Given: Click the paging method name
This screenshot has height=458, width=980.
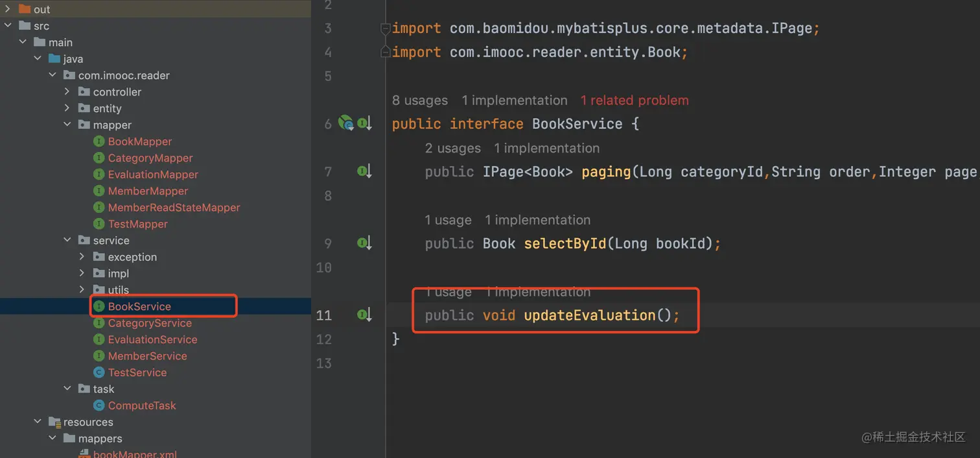Looking at the screenshot, I should tap(606, 172).
